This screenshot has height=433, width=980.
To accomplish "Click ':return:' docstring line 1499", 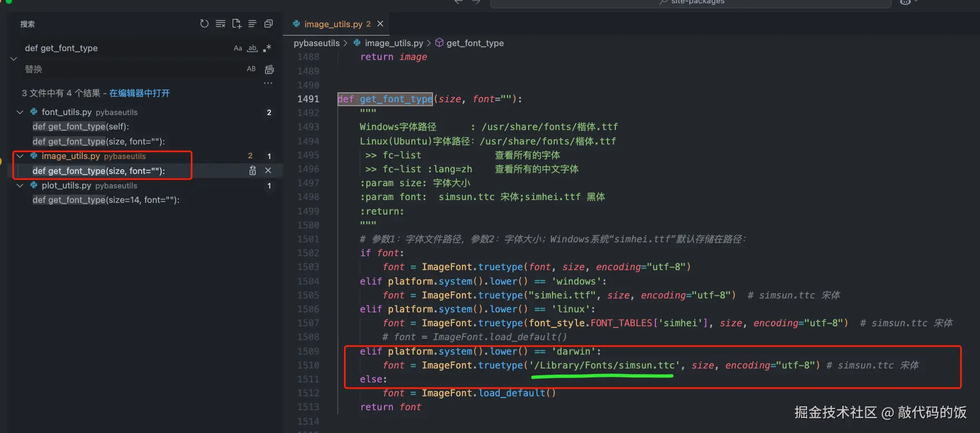I will 382,211.
